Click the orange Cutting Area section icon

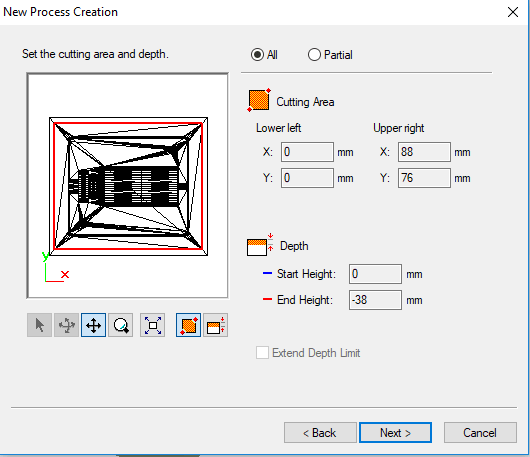[259, 100]
